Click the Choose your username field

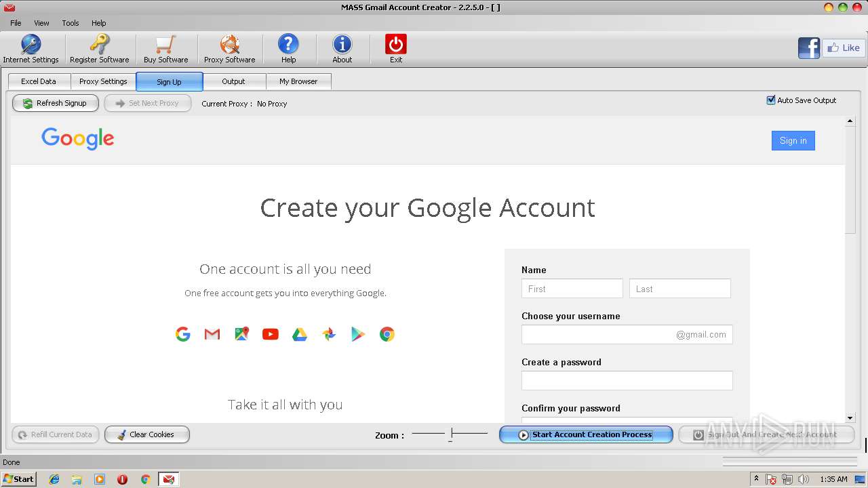627,335
